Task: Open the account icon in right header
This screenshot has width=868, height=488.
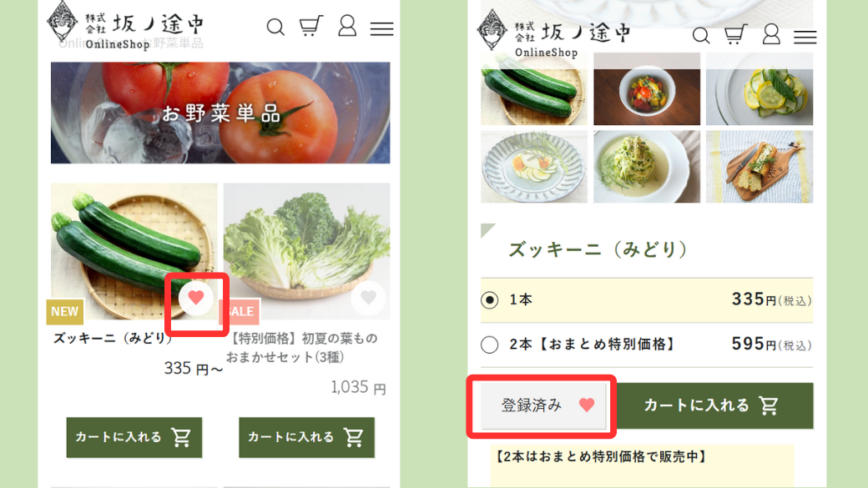Action: [771, 34]
